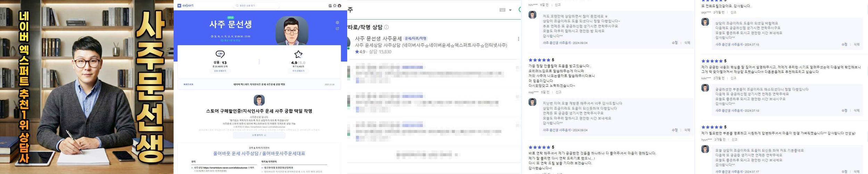Click the info icon beside 타로/작명 상담
The height and width of the screenshot is (174, 868).
point(386,27)
